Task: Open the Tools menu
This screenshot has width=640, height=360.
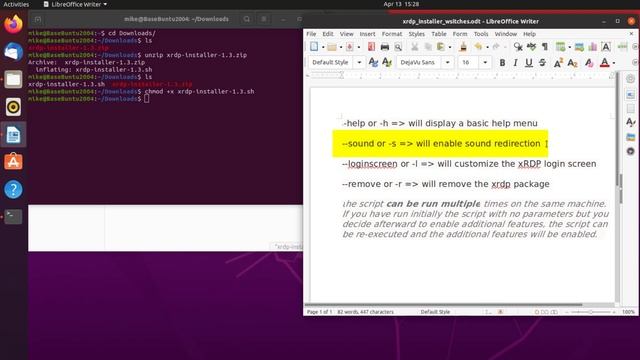Action: (481, 34)
